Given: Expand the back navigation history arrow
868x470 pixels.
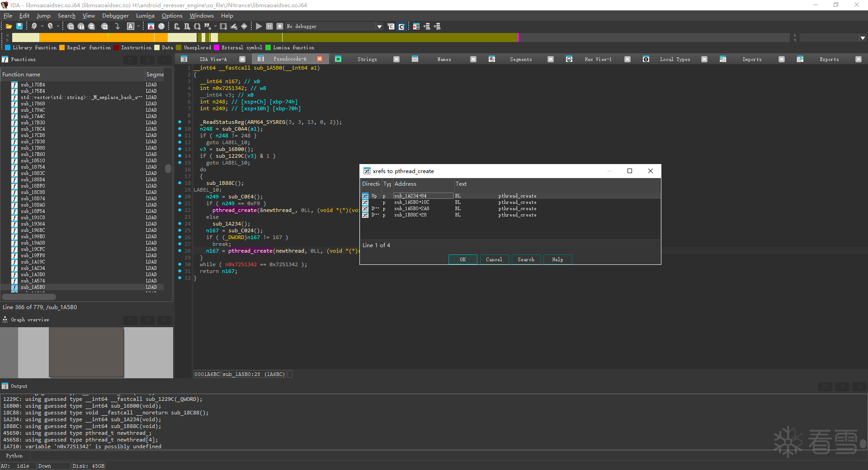Looking at the screenshot, I should (x=42, y=26).
